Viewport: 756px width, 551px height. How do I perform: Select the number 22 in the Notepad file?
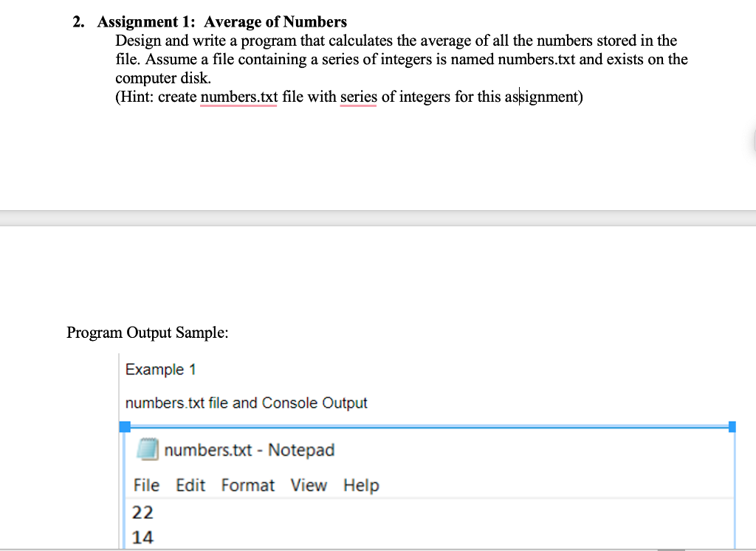pos(142,513)
